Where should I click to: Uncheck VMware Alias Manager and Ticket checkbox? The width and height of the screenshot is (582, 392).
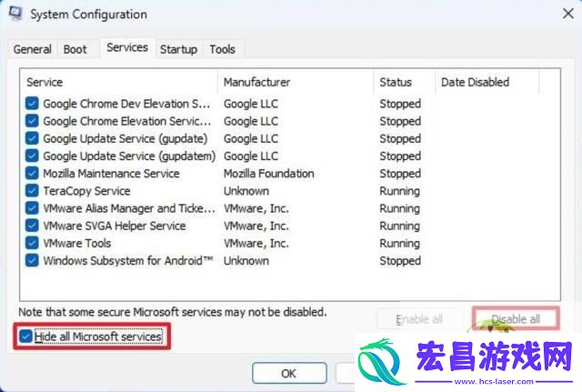pyautogui.click(x=32, y=208)
